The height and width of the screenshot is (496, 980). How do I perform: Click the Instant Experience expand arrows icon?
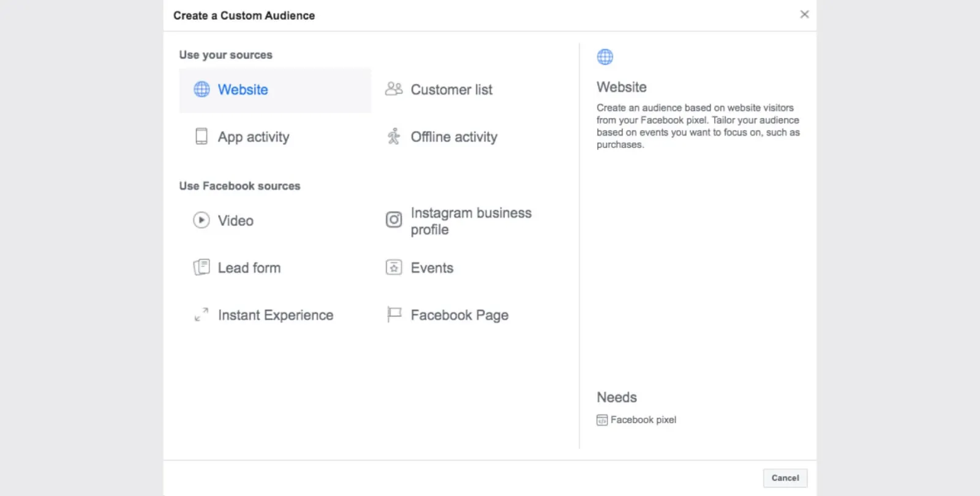click(x=202, y=315)
